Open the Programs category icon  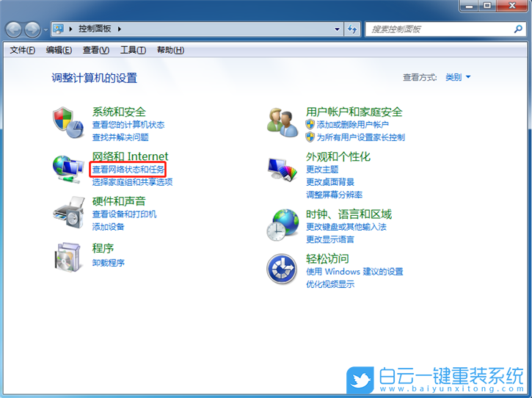(x=68, y=256)
